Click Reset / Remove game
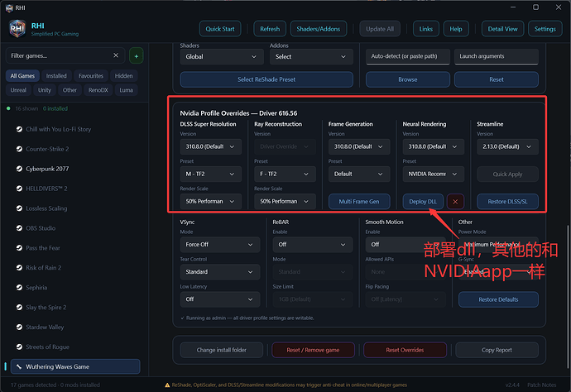This screenshot has height=392, width=571. tap(313, 350)
